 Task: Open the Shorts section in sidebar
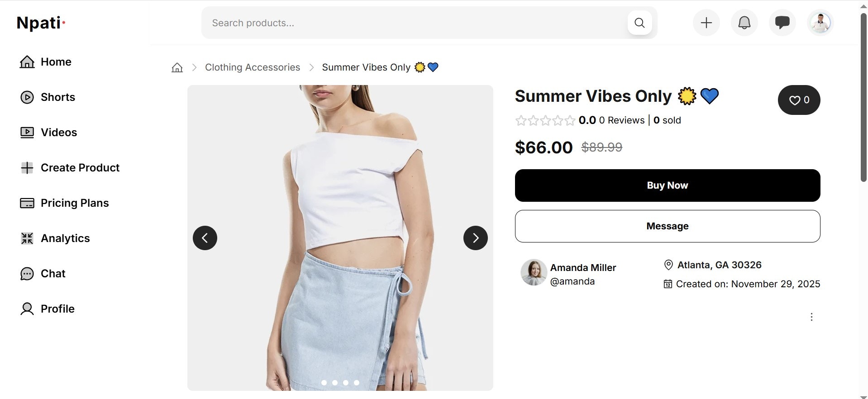point(57,97)
